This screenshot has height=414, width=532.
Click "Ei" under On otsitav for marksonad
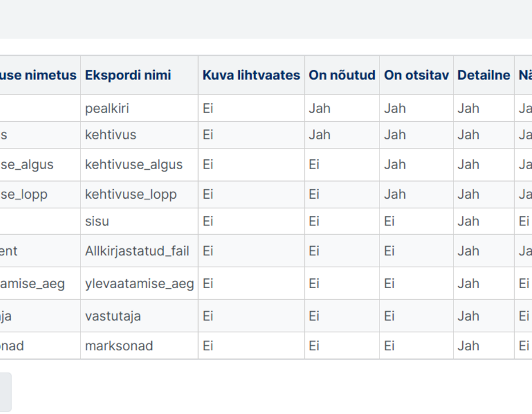[389, 346]
